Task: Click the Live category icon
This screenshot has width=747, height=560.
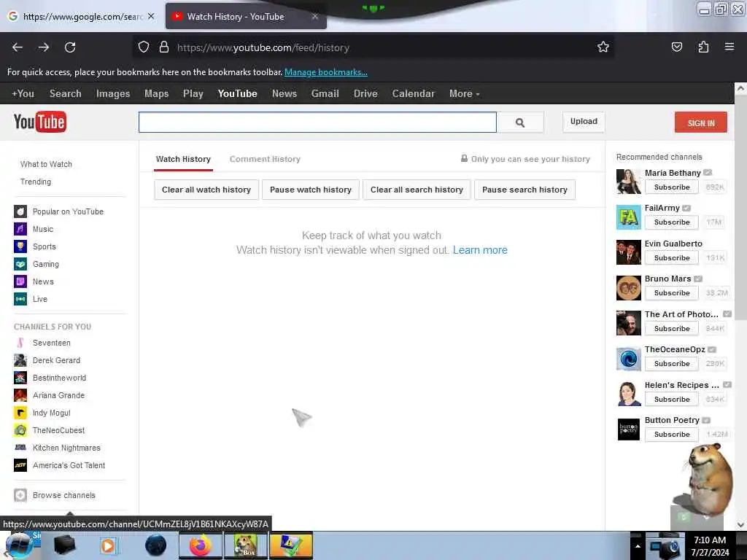Action: click(x=20, y=299)
